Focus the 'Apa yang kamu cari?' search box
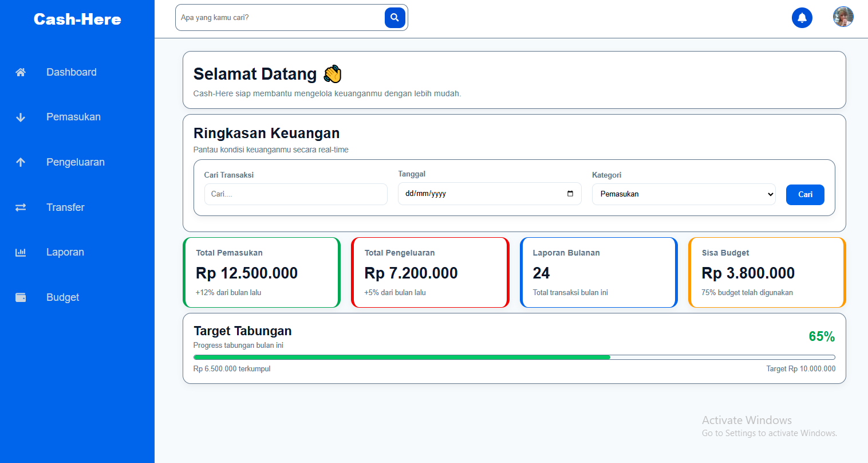Viewport: 868px width, 463px height. (280, 18)
